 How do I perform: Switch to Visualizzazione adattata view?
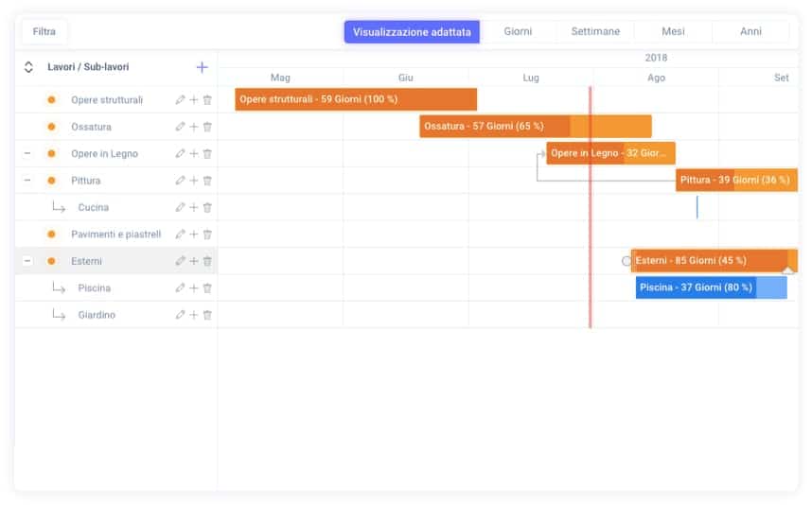pos(412,32)
